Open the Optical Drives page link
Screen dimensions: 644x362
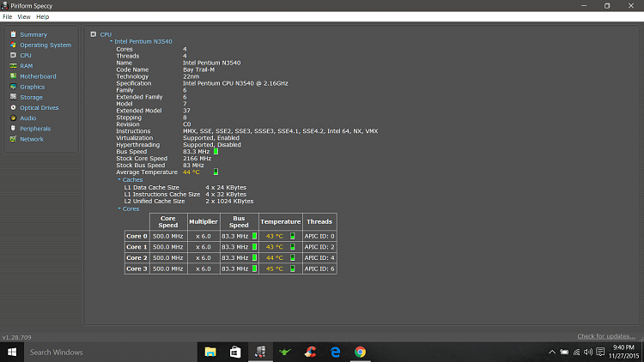tap(39, 107)
